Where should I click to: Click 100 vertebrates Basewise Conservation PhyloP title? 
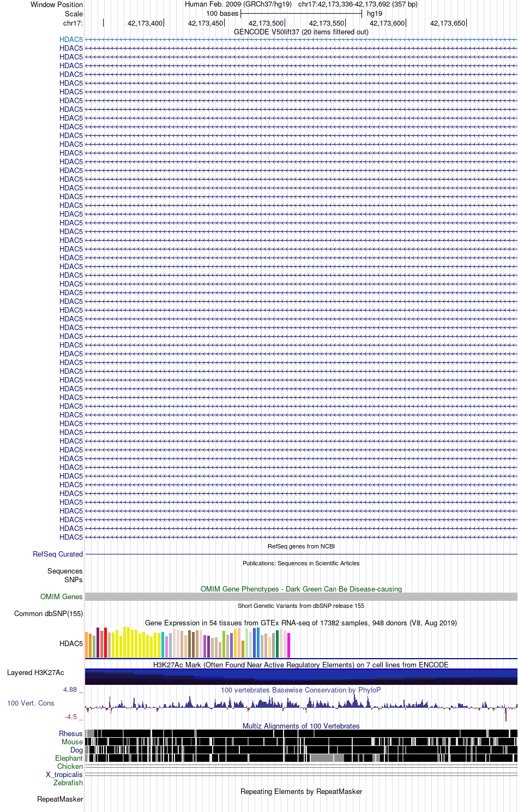[301, 690]
